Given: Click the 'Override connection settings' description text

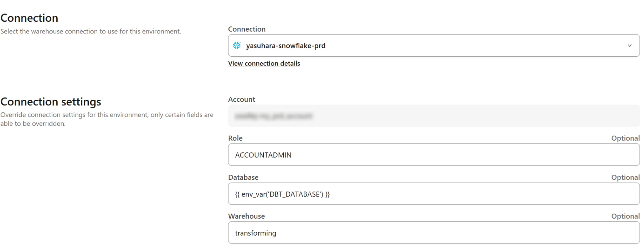Looking at the screenshot, I should click(107, 119).
